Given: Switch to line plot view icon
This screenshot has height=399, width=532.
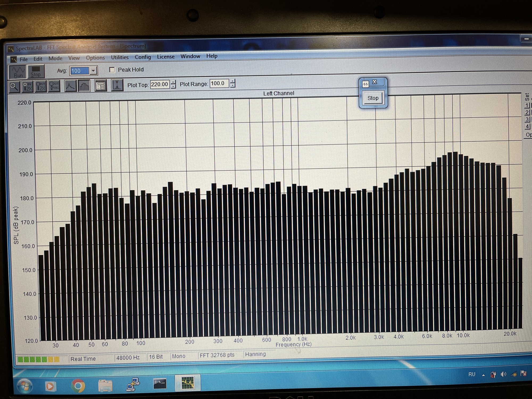Looking at the screenshot, I should (x=70, y=86).
